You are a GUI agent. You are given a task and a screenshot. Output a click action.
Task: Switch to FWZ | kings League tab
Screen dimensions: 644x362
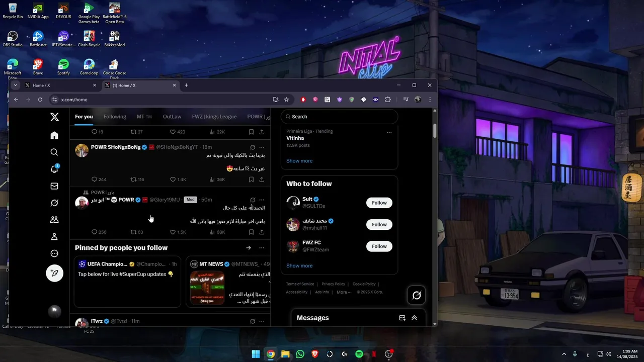coord(214,117)
